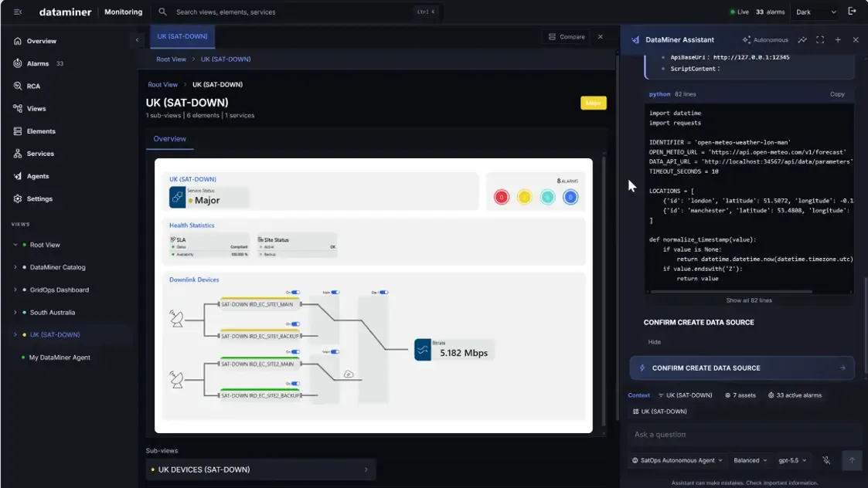The height and width of the screenshot is (488, 868).
Task: Open the Agents page icon
Action: pyautogui.click(x=18, y=176)
